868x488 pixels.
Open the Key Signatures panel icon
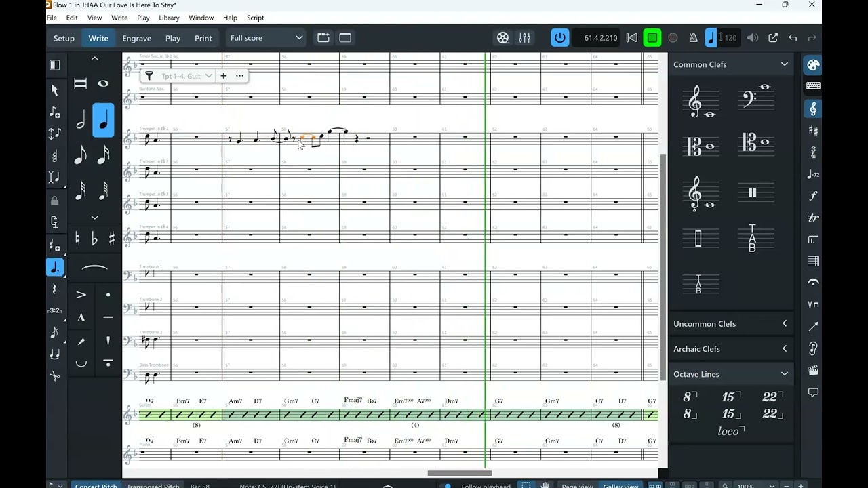[812, 130]
